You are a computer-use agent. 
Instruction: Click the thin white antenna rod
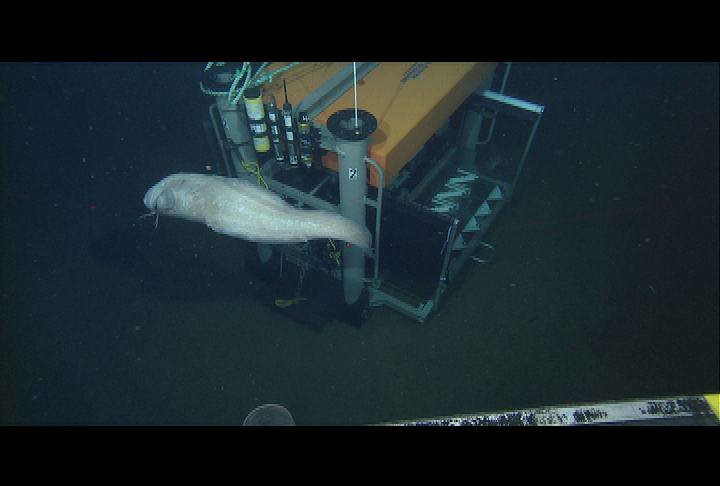point(355,88)
